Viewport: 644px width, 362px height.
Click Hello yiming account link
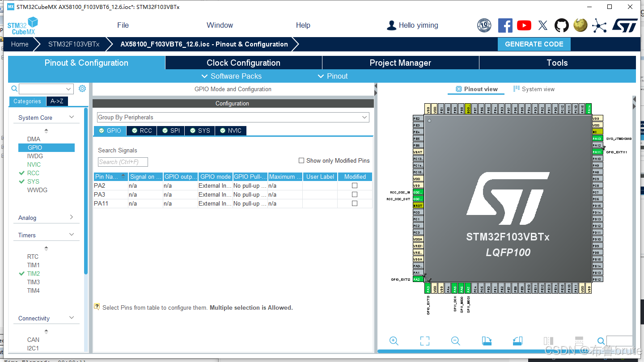click(419, 25)
